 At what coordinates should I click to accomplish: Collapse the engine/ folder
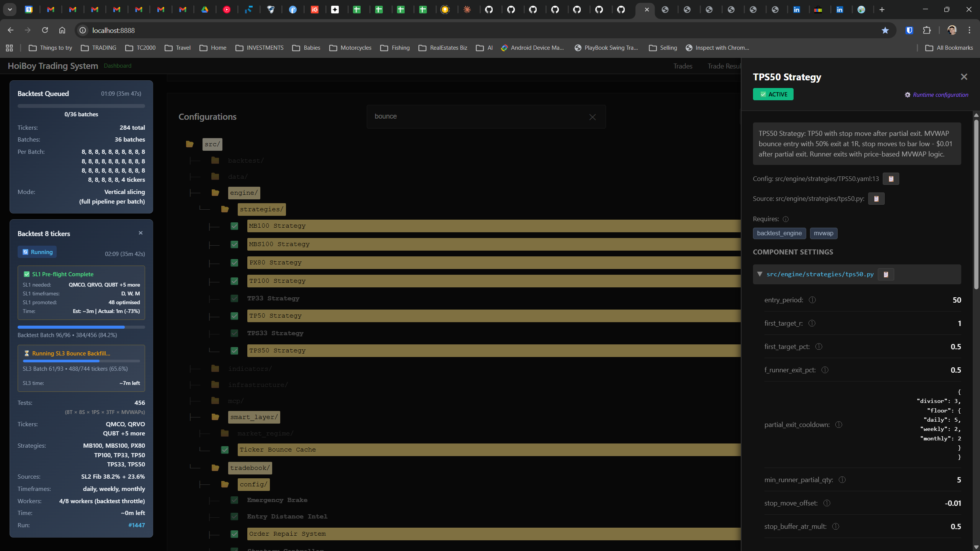tap(215, 193)
